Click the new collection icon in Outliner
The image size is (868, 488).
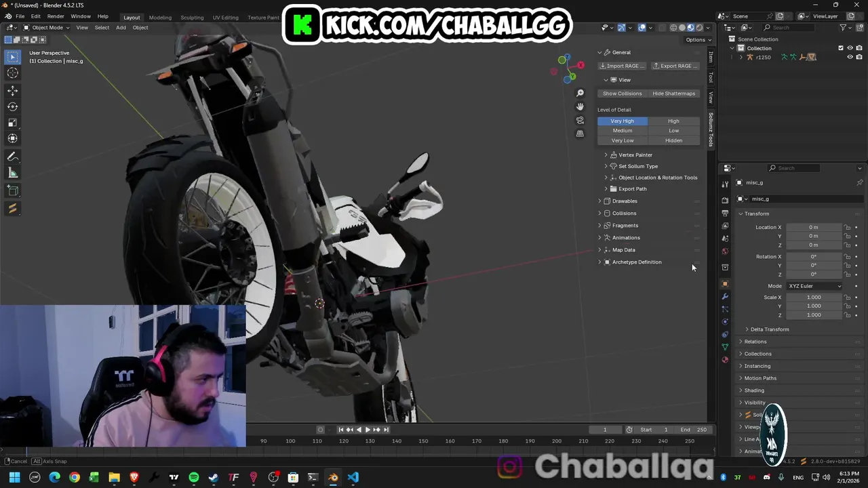coord(859,28)
